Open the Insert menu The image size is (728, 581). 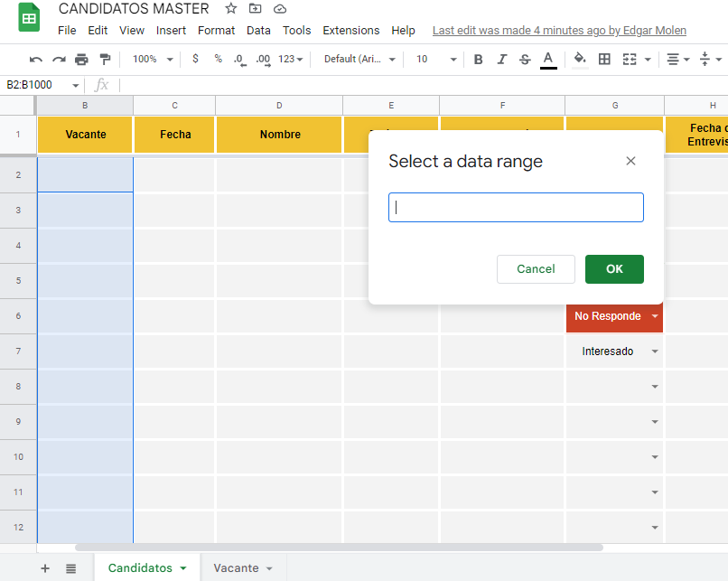click(x=171, y=31)
